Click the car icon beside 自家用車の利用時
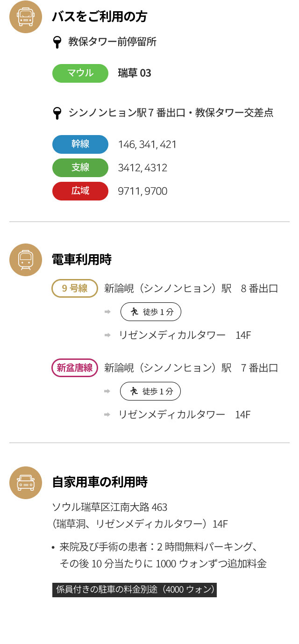The image size is (299, 644). (x=26, y=483)
